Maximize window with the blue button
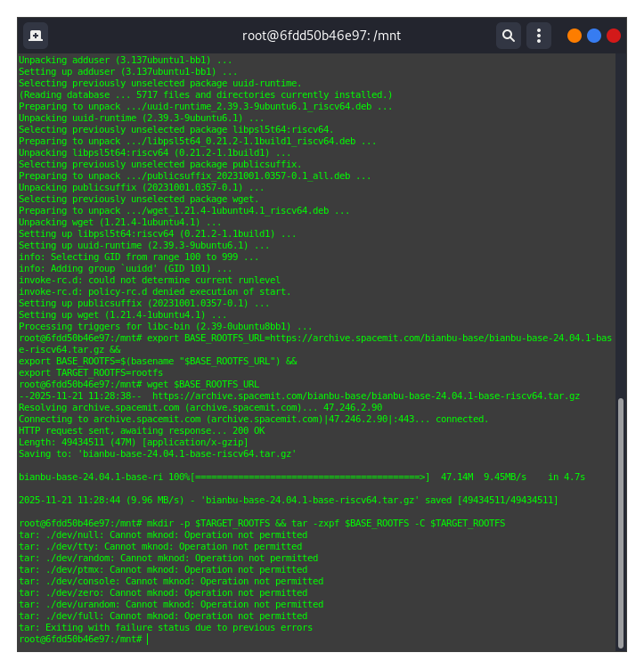The width and height of the screenshot is (644, 669). point(594,36)
